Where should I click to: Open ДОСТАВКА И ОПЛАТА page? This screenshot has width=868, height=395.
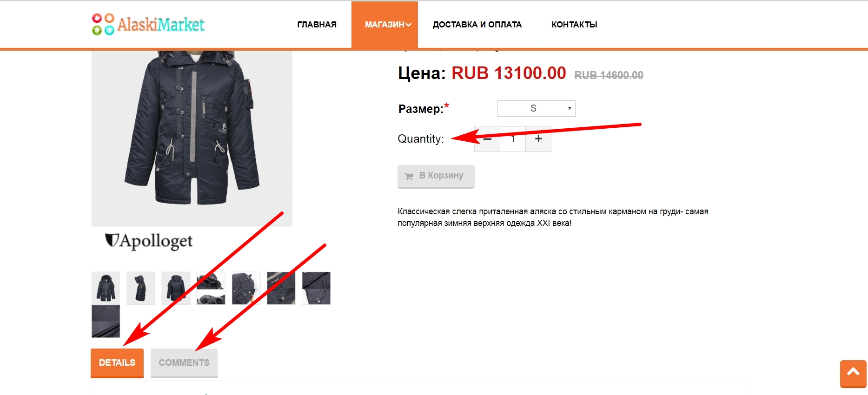[477, 25]
